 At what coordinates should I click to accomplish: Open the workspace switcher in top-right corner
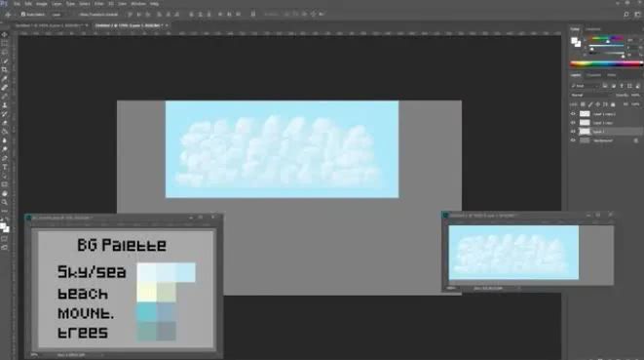click(637, 15)
